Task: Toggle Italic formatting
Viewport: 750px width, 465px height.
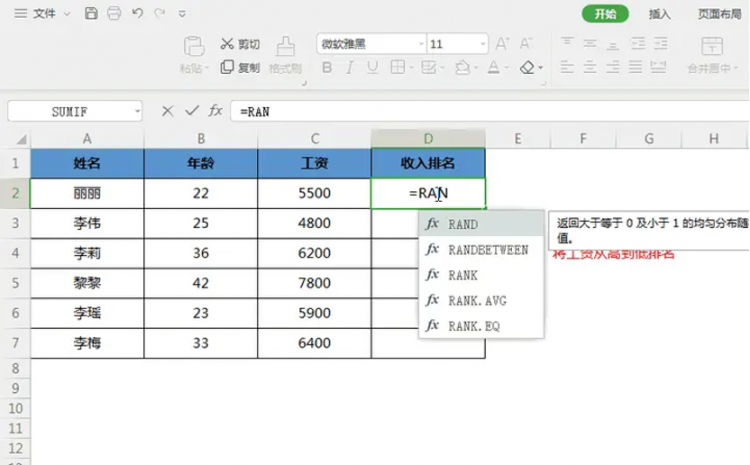Action: click(x=350, y=67)
